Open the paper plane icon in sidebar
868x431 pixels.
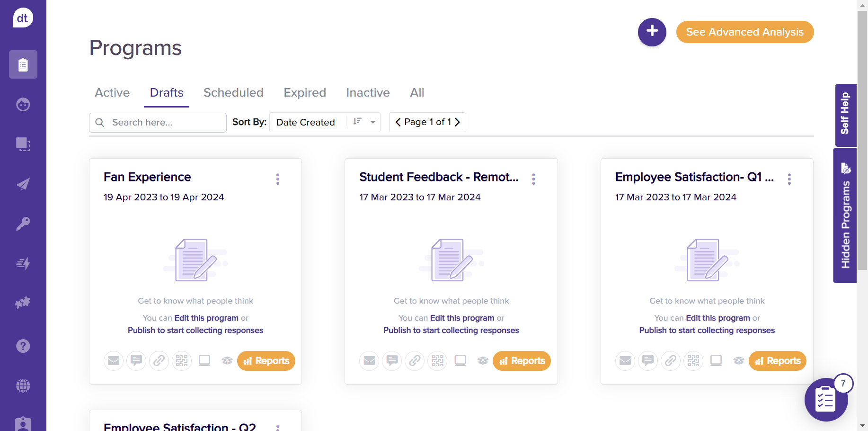(x=23, y=184)
